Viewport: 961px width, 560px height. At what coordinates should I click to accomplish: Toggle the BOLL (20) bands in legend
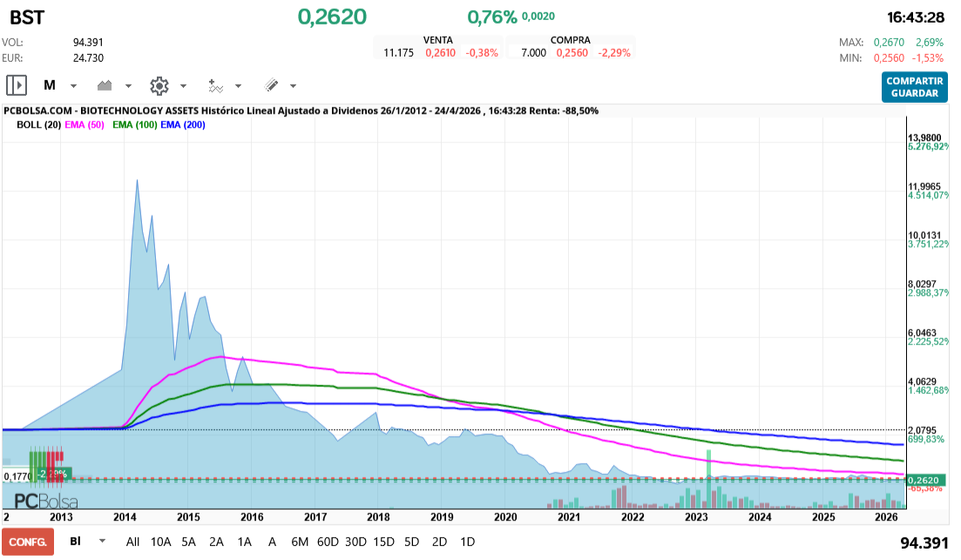38,124
